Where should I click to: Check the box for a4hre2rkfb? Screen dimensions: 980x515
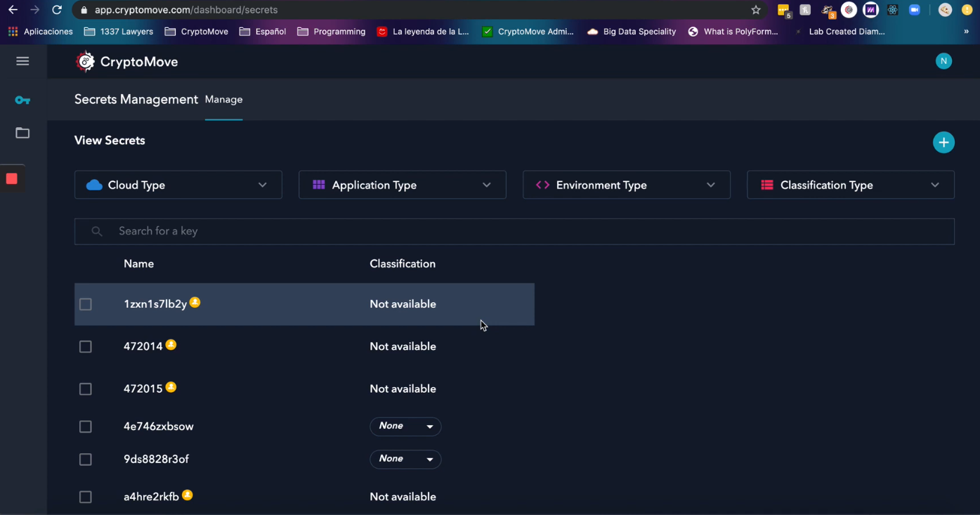86,497
